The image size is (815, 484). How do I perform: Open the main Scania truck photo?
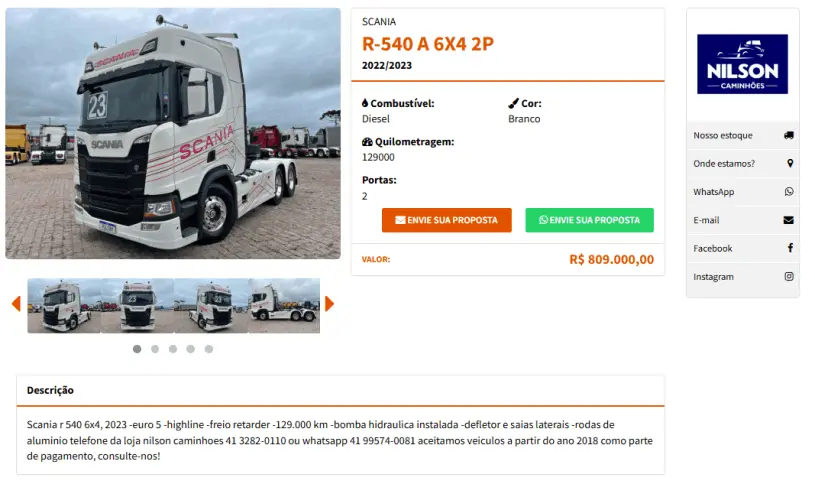coord(173,133)
